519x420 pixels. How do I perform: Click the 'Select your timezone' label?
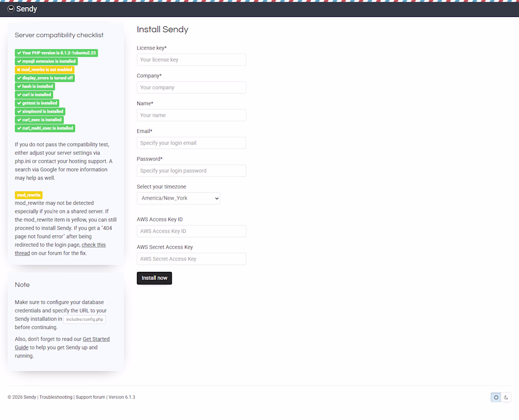[161, 187]
